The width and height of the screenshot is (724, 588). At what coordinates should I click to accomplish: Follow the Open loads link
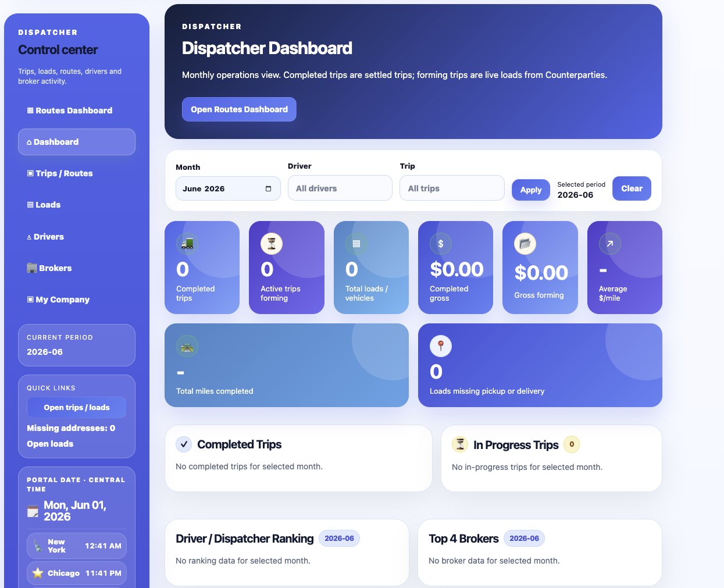coord(50,444)
